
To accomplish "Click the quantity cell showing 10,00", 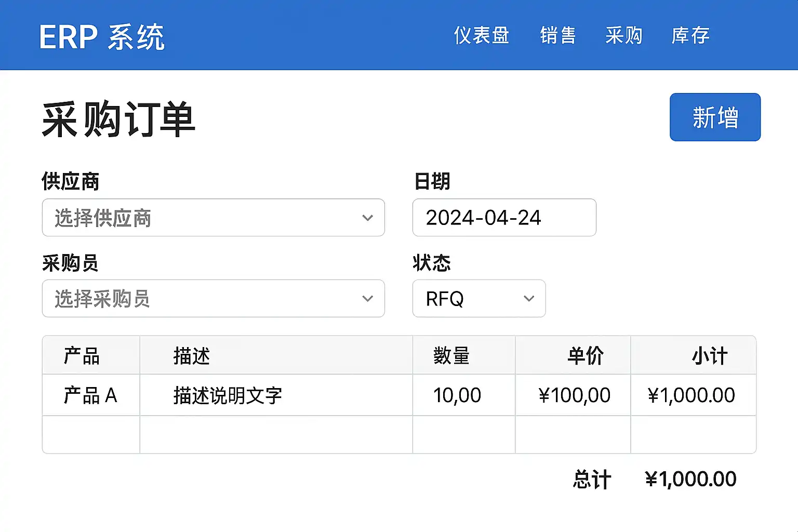I will point(457,395).
